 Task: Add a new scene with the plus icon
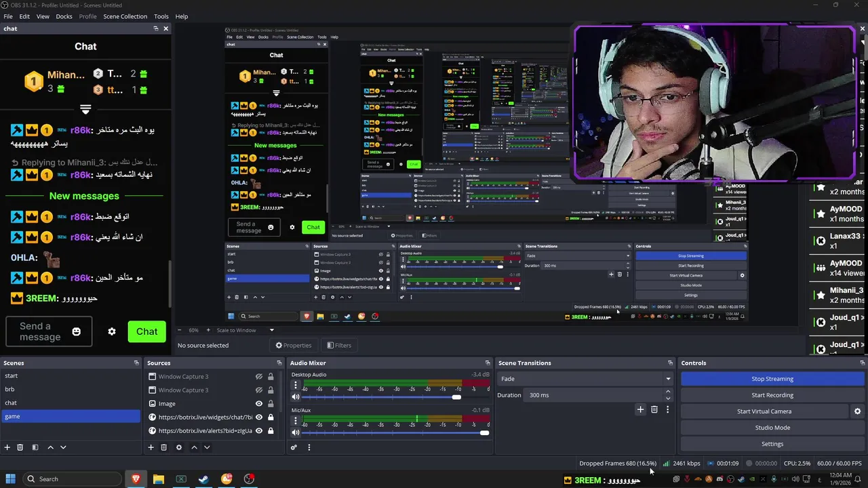pyautogui.click(x=7, y=447)
